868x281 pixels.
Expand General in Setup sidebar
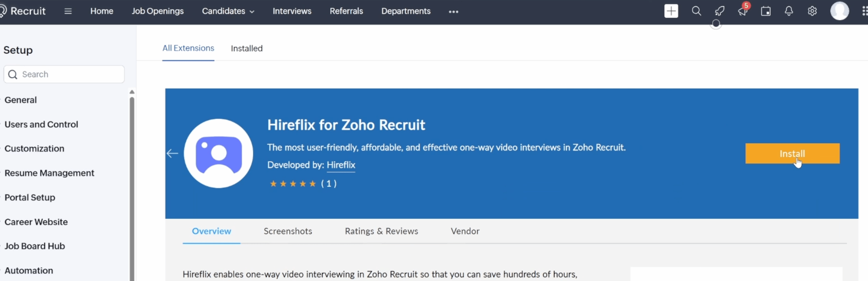click(x=20, y=100)
